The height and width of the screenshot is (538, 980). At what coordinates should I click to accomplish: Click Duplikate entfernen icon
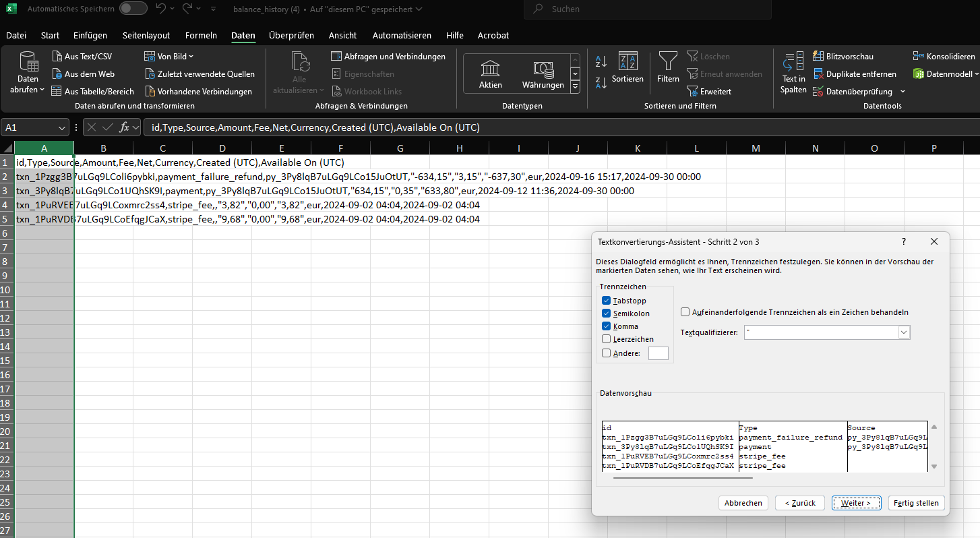(819, 74)
